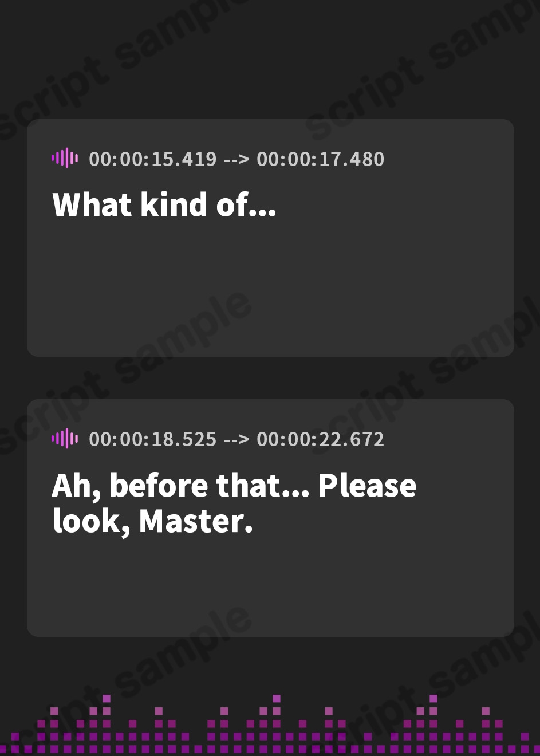
Task: Select the start timestamp 00:00:15.419
Action: pos(153,159)
